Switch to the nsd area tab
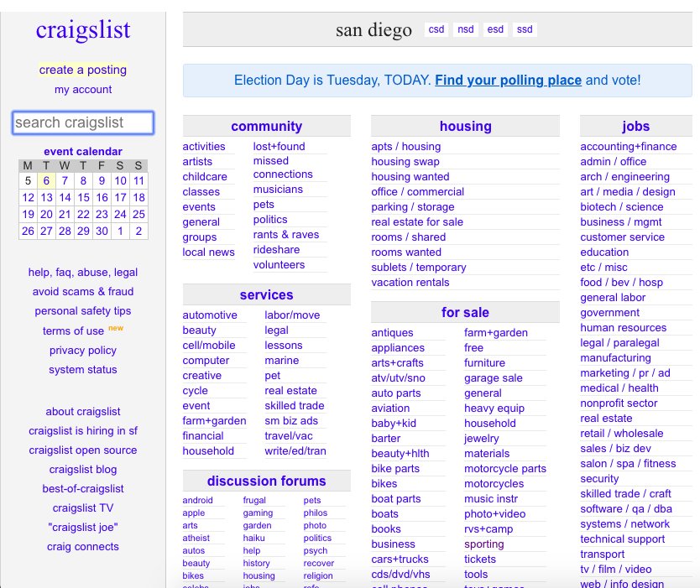 [x=465, y=29]
